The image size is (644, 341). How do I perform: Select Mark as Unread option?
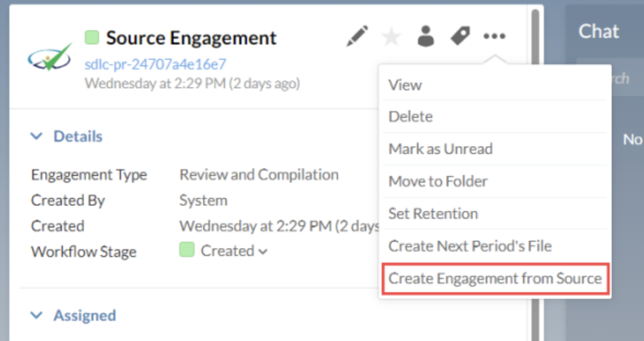coord(440,149)
